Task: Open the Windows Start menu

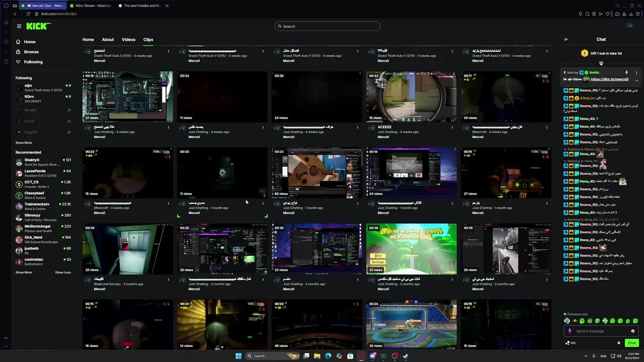Action: point(238,356)
